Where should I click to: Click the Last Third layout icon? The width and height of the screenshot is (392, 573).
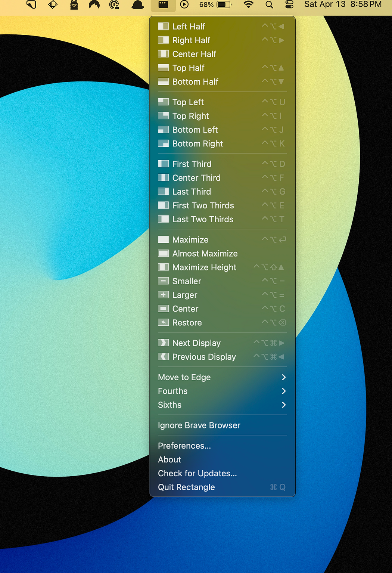[x=163, y=192]
